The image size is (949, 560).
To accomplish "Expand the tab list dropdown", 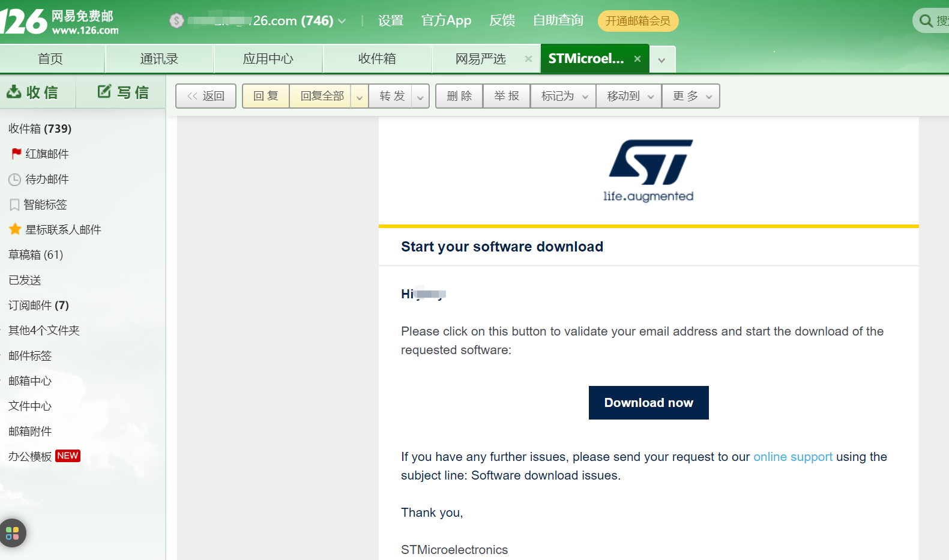I will tap(661, 60).
